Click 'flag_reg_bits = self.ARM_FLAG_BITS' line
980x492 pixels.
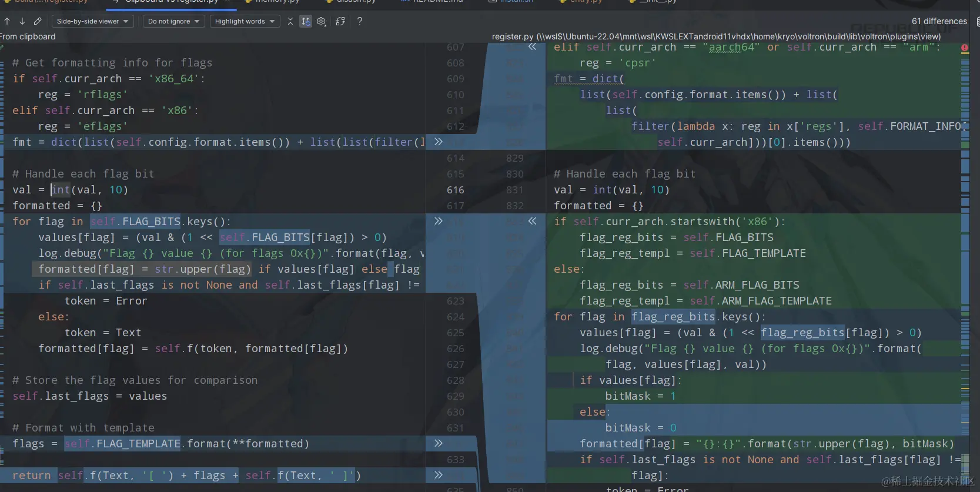coord(690,285)
